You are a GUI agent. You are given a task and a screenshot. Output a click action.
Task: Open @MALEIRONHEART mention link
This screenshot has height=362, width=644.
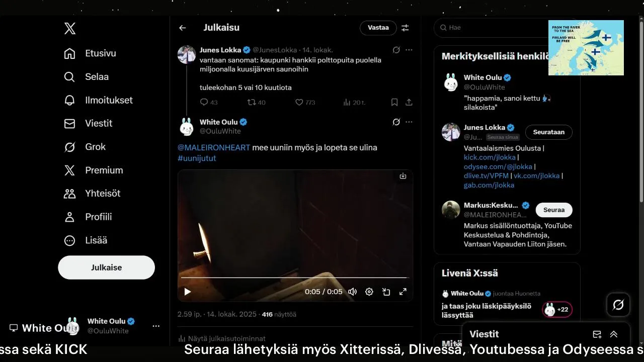click(214, 147)
